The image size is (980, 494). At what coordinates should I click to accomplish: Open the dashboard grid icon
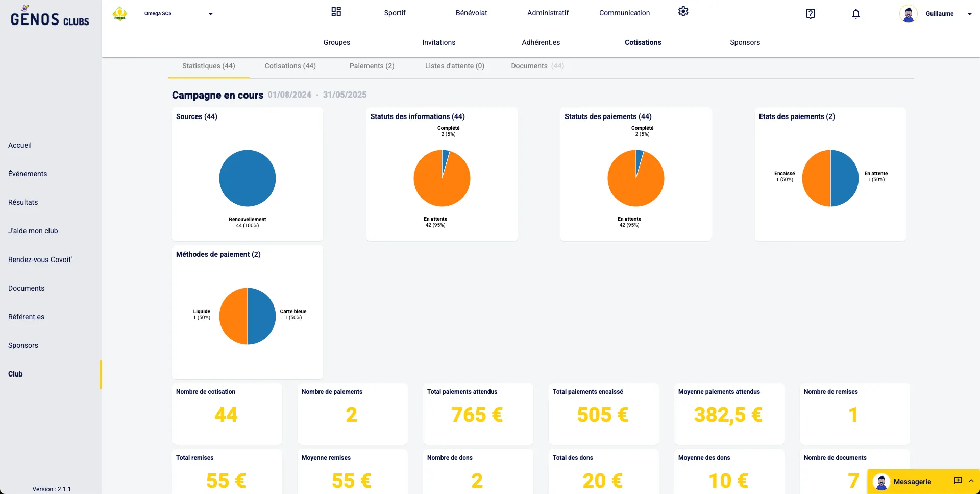click(x=336, y=12)
